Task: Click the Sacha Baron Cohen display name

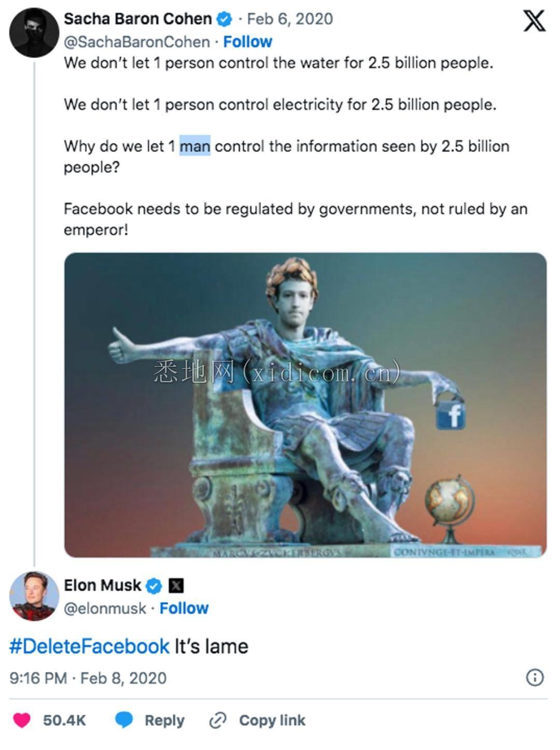Action: [x=137, y=19]
